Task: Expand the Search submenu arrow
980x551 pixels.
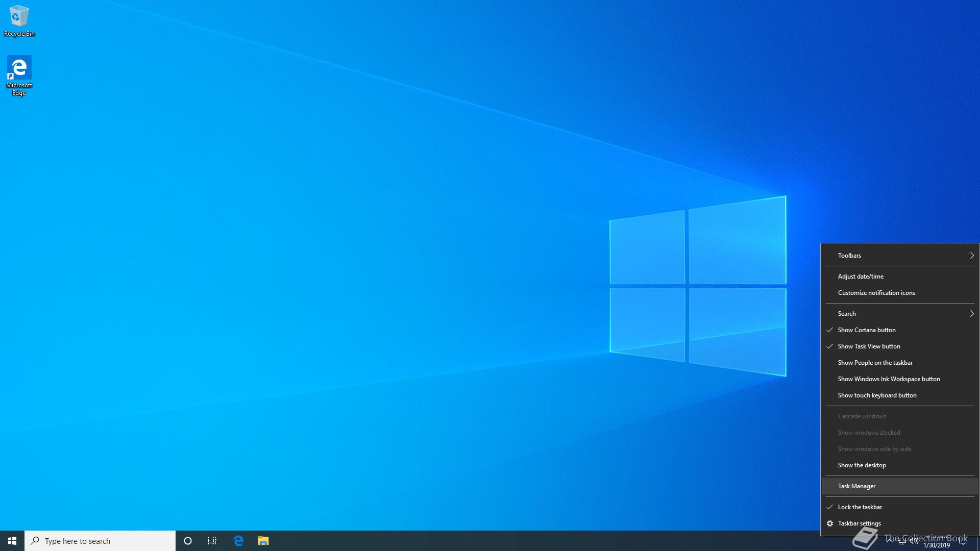Action: (972, 314)
